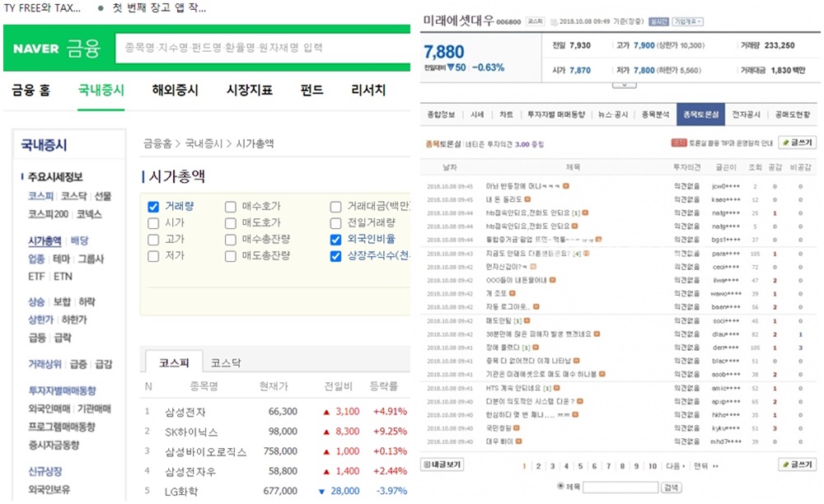
Task: Click the 내글보기 button
Action: 442,464
